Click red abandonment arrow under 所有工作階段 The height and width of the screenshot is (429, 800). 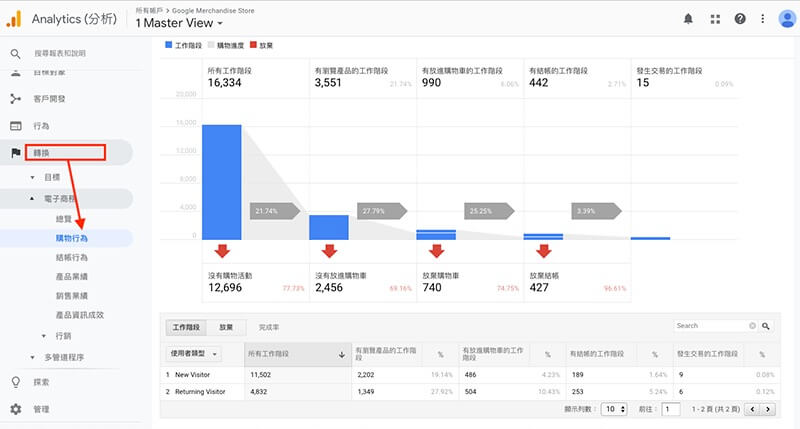(x=222, y=251)
